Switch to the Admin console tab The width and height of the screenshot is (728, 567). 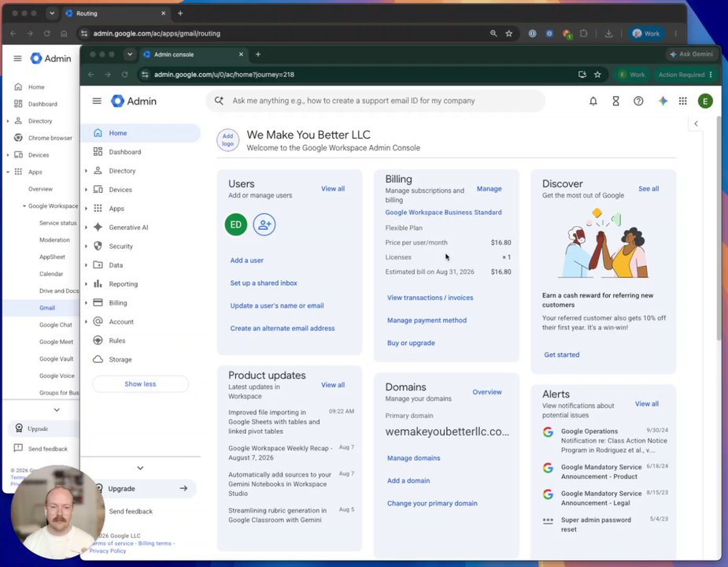[x=193, y=54]
